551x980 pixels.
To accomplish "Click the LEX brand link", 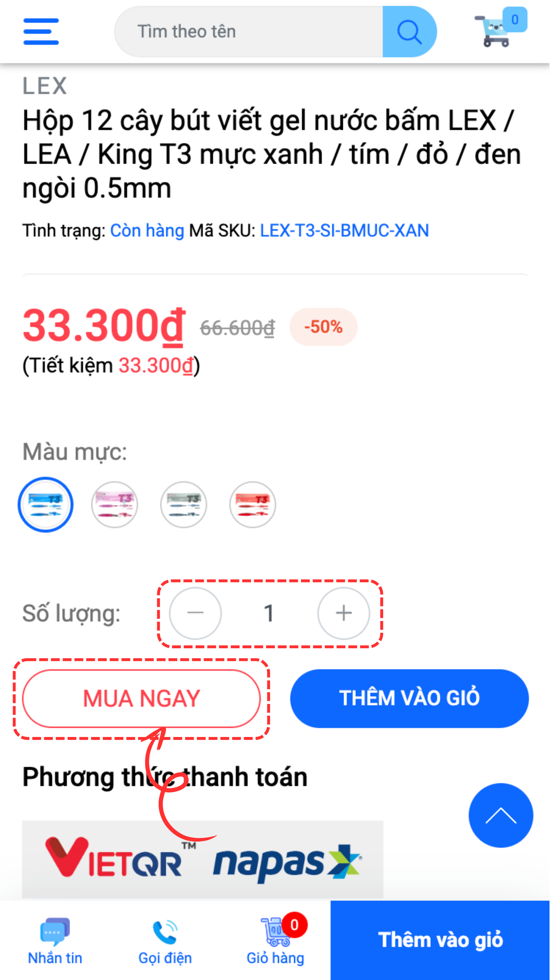I will pos(45,86).
